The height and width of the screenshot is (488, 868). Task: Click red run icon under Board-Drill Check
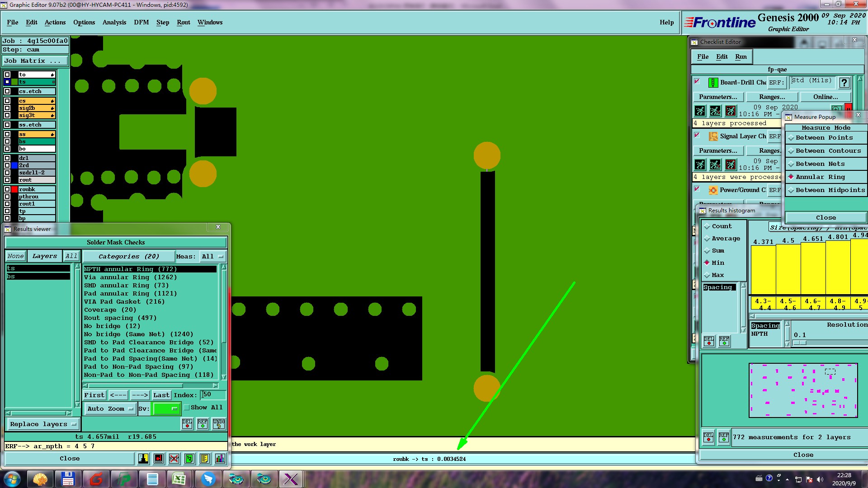pyautogui.click(x=731, y=111)
